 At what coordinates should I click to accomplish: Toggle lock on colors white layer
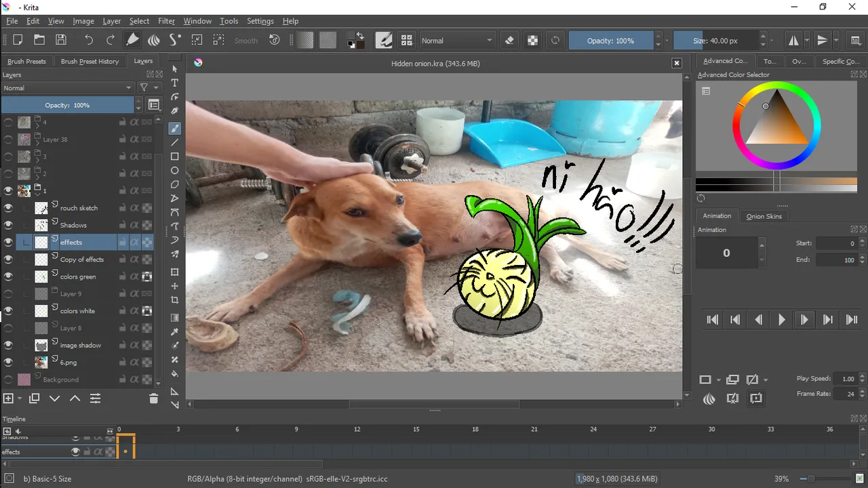(x=123, y=311)
